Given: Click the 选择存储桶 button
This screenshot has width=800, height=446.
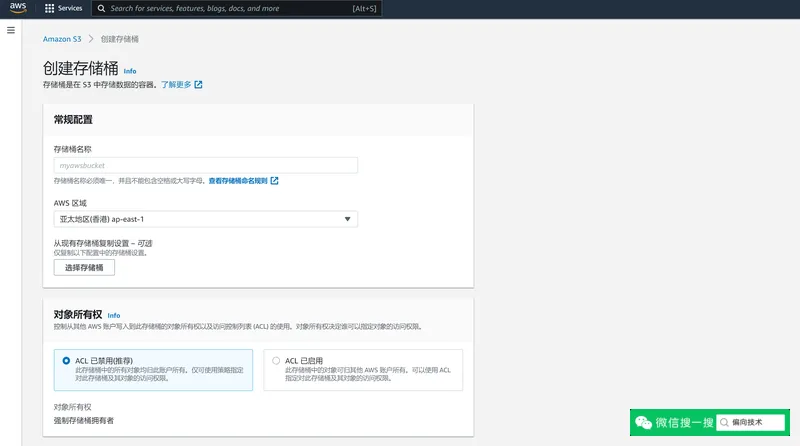Looking at the screenshot, I should coord(84,267).
